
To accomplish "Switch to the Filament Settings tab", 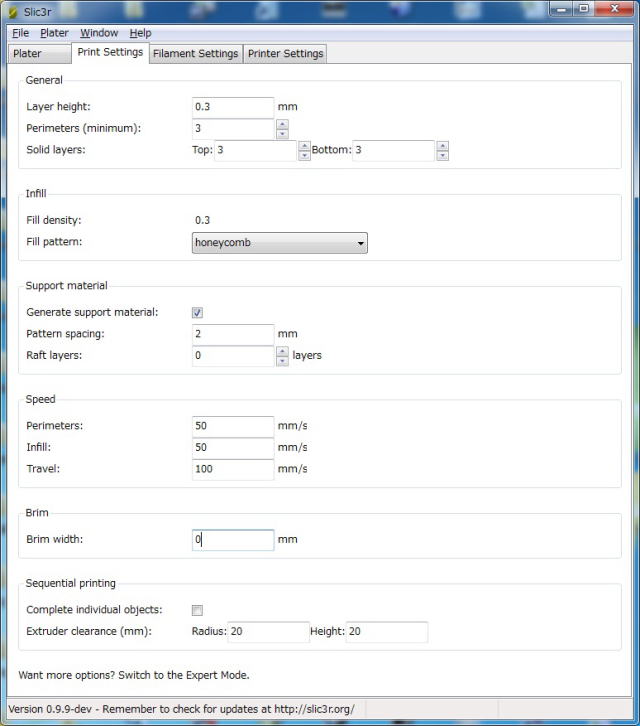I will coord(195,54).
